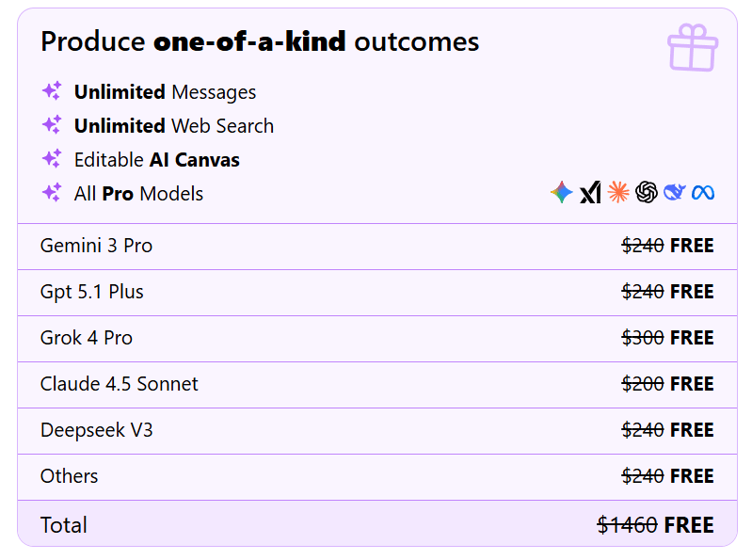Click the Others row label

pyautogui.click(x=69, y=476)
